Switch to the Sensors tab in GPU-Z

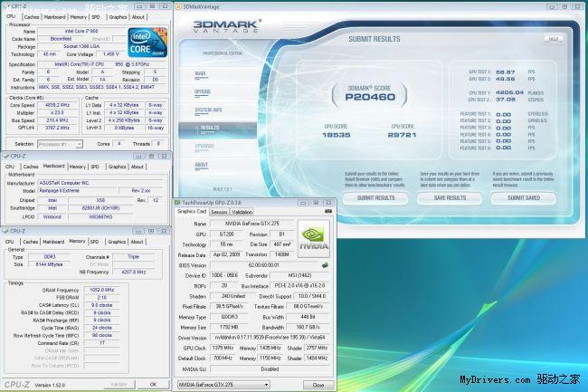tap(219, 212)
